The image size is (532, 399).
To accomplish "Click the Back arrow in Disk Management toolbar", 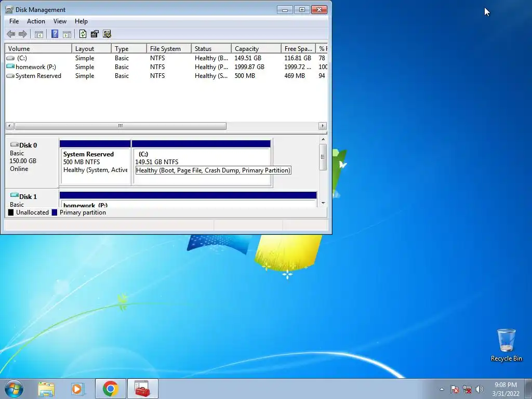I will pyautogui.click(x=11, y=34).
